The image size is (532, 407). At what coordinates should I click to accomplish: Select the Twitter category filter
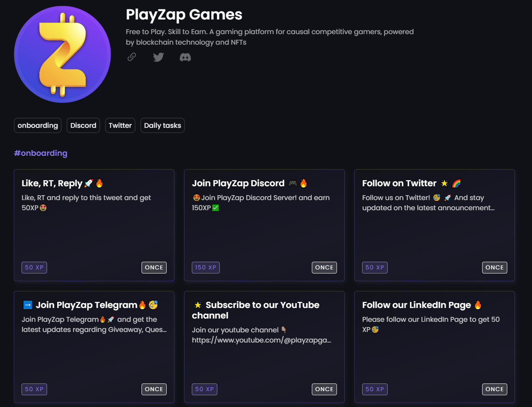coord(120,125)
